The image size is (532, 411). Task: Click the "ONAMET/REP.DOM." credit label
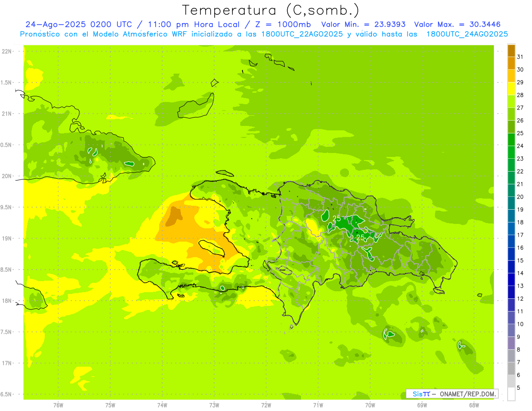point(467,394)
